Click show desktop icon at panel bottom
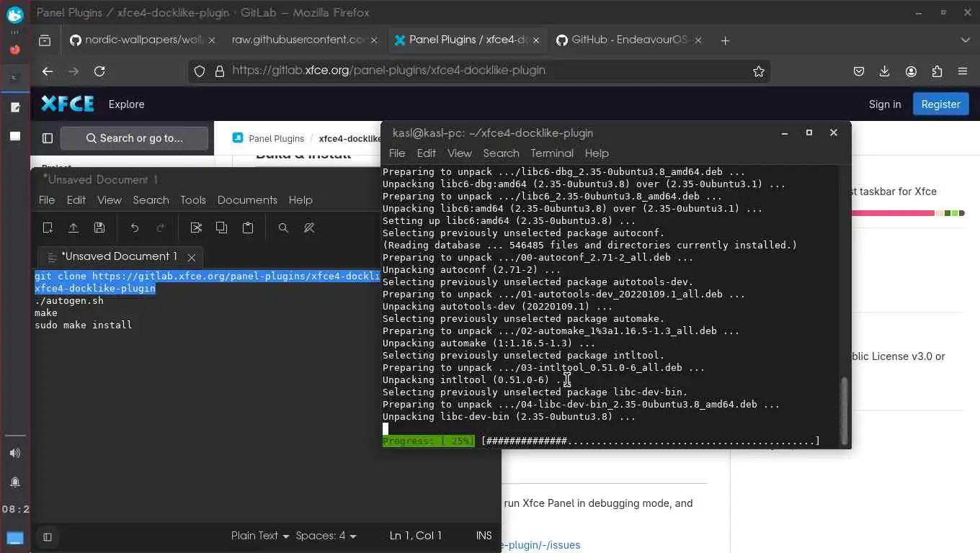This screenshot has height=553, width=980. [15, 538]
